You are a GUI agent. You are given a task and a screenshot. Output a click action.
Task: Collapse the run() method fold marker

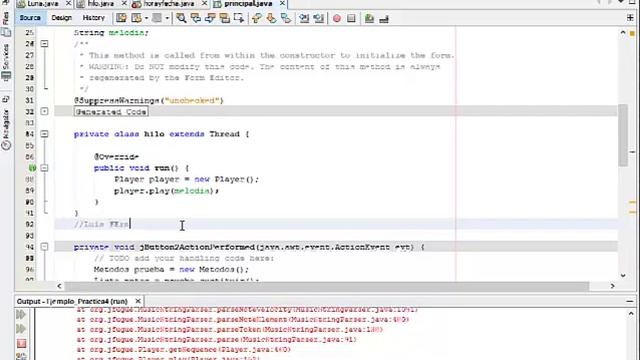[44, 168]
